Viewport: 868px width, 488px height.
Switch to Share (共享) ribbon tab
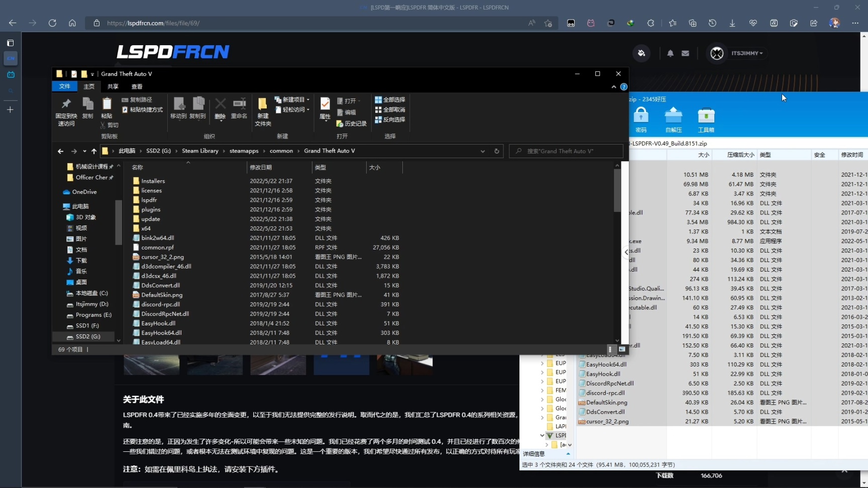[x=113, y=86]
